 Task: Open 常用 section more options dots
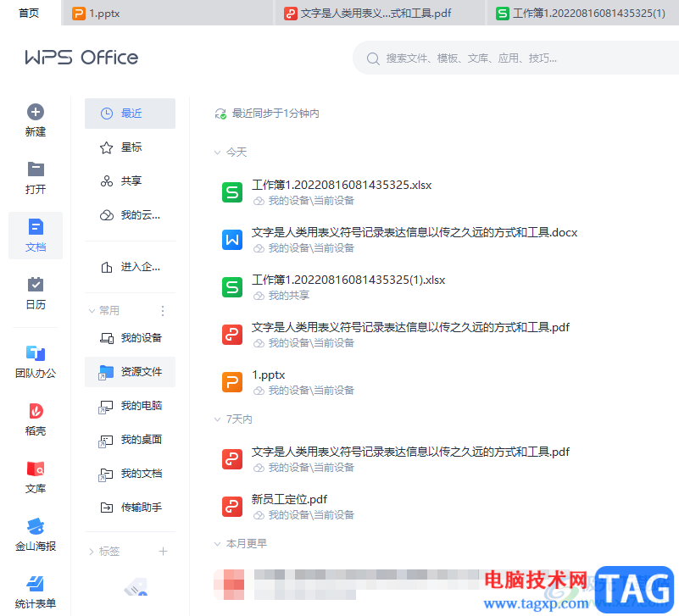[x=163, y=311]
